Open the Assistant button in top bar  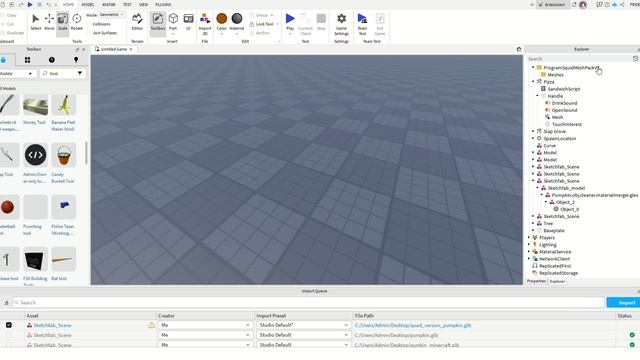point(552,4)
